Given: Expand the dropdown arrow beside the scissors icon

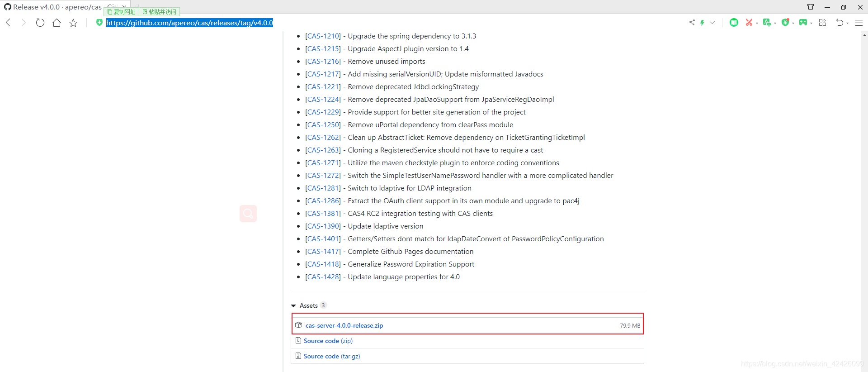Looking at the screenshot, I should click(757, 23).
